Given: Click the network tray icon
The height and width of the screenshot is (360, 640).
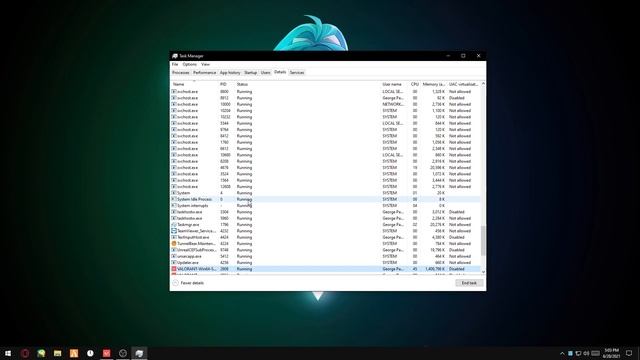Looking at the screenshot, I should click(578, 353).
